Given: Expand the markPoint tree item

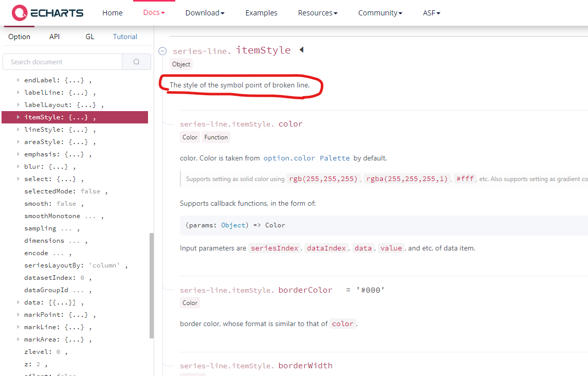Looking at the screenshot, I should [x=18, y=314].
